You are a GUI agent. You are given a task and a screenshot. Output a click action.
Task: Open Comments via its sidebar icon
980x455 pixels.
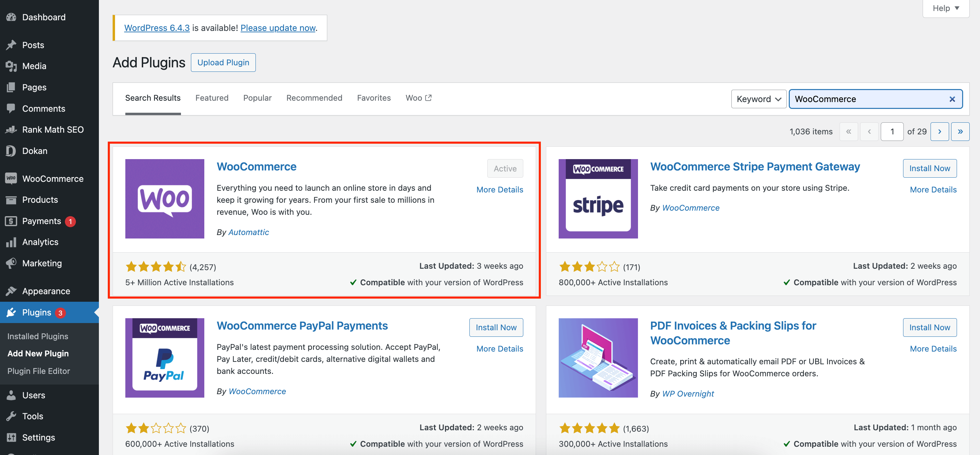pyautogui.click(x=12, y=108)
